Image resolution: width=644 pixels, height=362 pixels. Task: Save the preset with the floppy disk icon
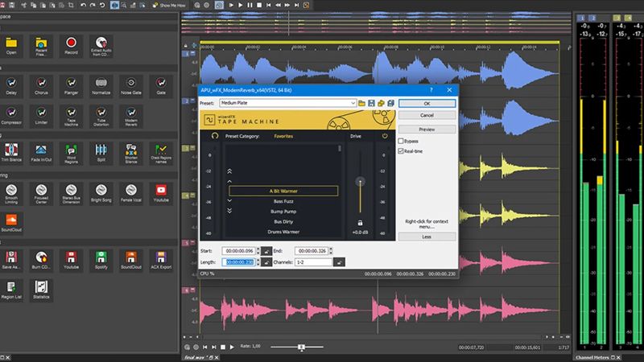click(371, 103)
